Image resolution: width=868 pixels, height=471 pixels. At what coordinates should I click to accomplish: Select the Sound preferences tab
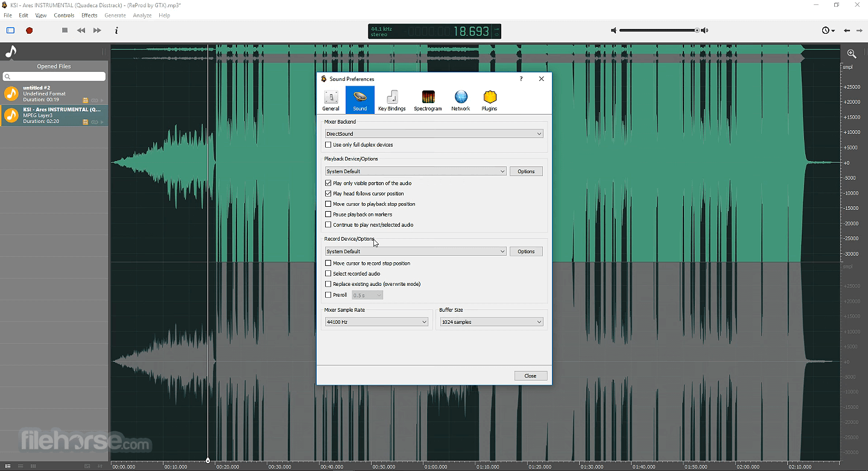tap(360, 100)
